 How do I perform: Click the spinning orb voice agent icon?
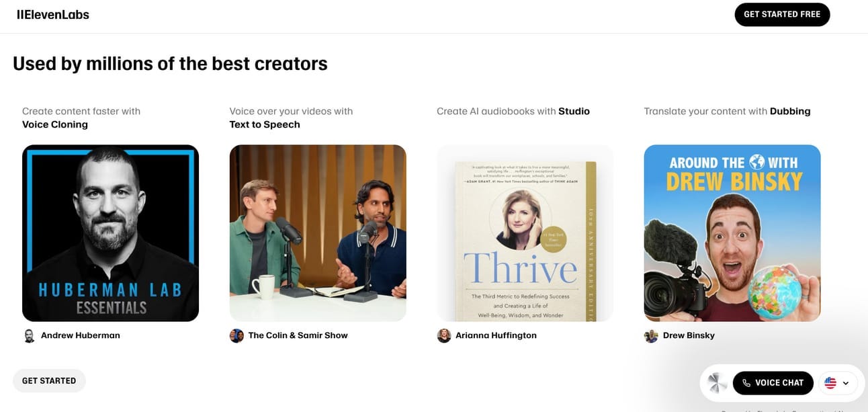tap(717, 383)
